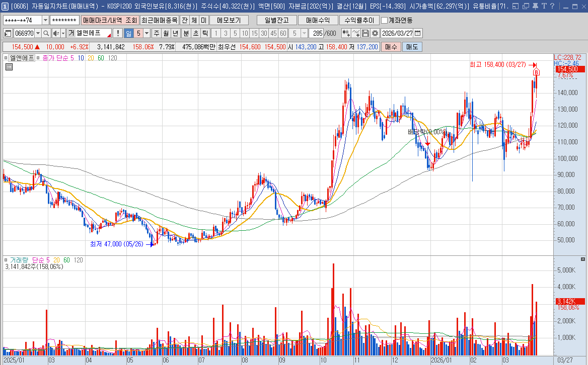Expand the account number dropdown
Viewport: 588px width, 365px height.
[45, 20]
